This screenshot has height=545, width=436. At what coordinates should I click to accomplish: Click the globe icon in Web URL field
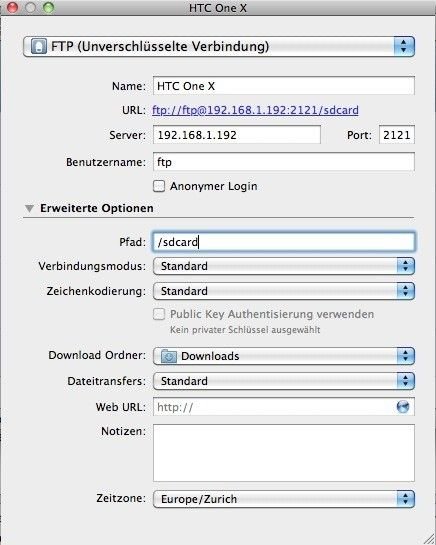[403, 406]
